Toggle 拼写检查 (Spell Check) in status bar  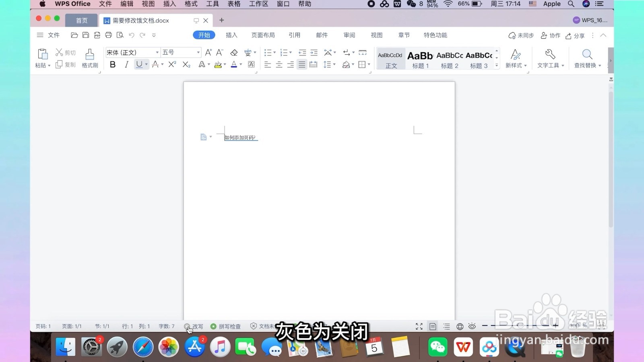point(226,326)
